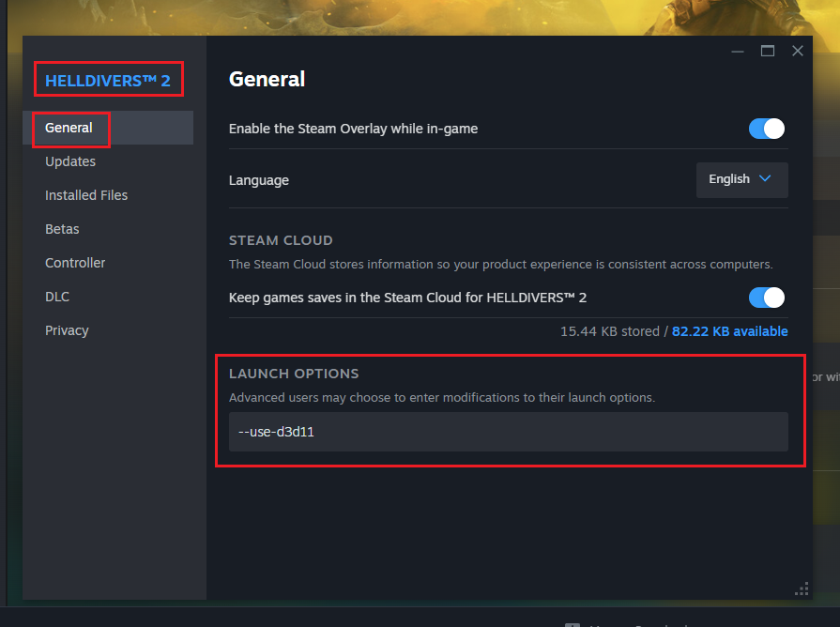Image resolution: width=840 pixels, height=627 pixels.
Task: Click the STEAM CLOUD section heading
Action: (281, 240)
